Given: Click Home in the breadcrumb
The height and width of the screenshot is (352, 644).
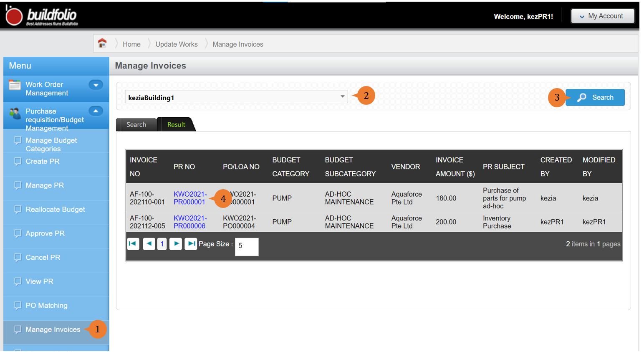Looking at the screenshot, I should click(131, 44).
